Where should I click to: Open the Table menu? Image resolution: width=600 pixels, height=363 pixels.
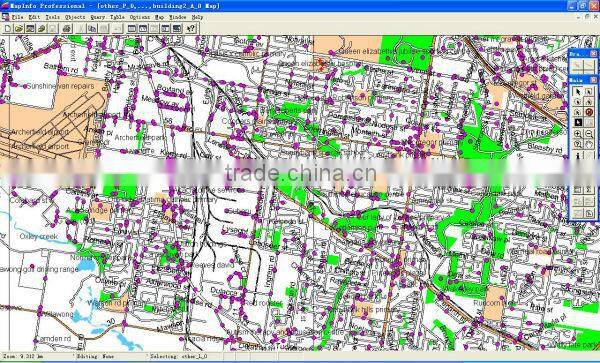tap(117, 17)
